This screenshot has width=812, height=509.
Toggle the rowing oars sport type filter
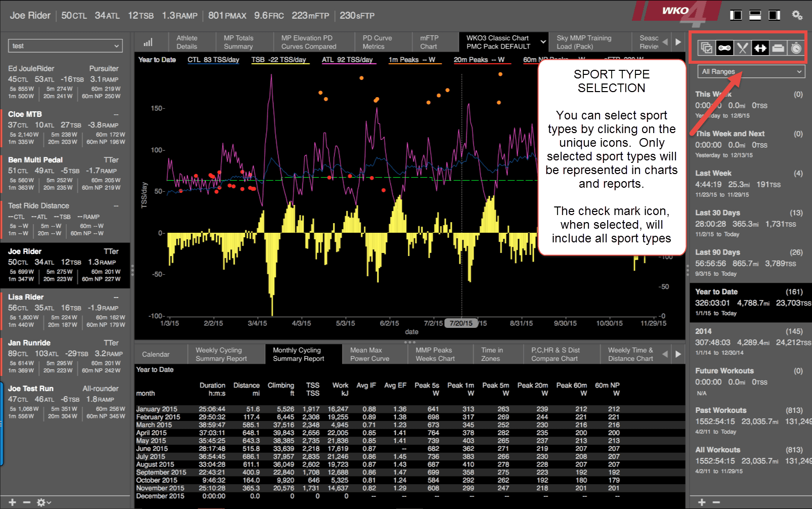point(742,48)
